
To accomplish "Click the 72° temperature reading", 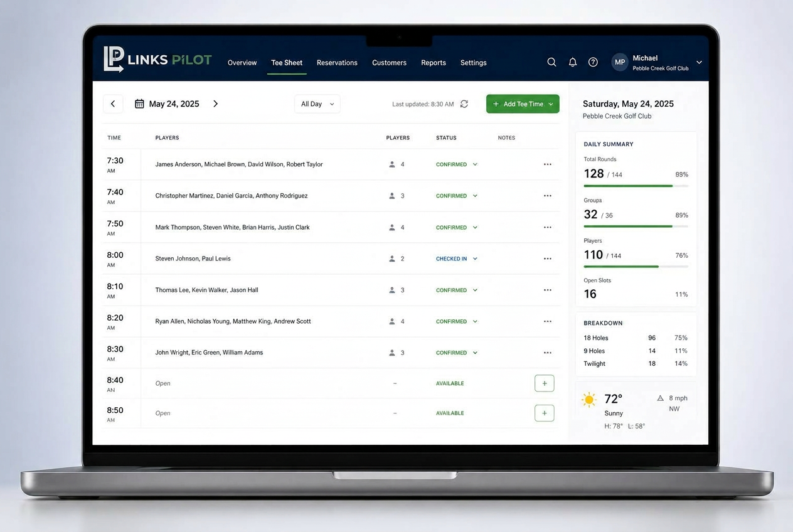I will pyautogui.click(x=613, y=398).
